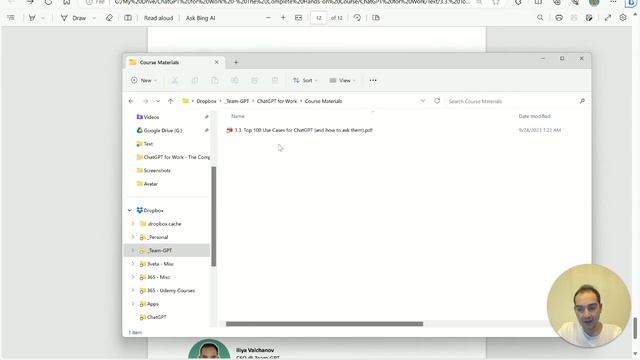Screen dimensions: 640x360
Task: Expand the _Personal folder node
Action: point(133,237)
